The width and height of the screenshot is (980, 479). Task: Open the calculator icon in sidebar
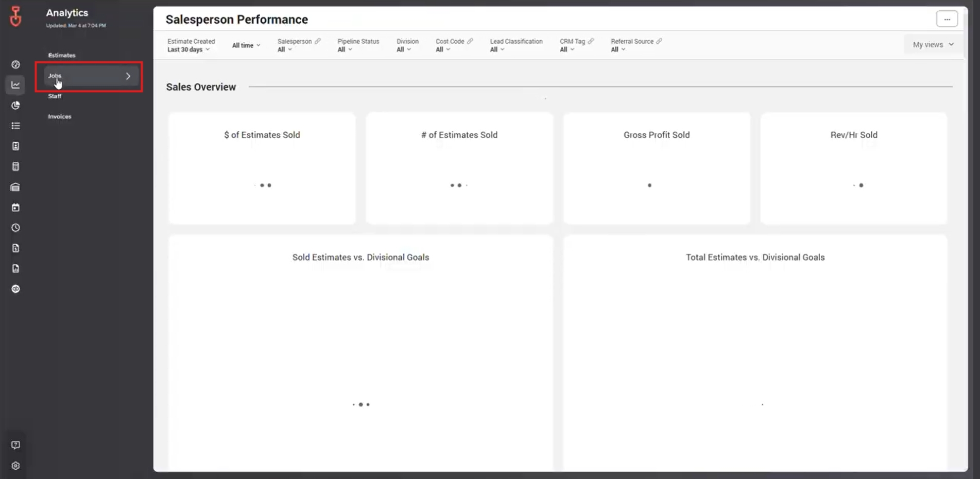[x=15, y=166]
